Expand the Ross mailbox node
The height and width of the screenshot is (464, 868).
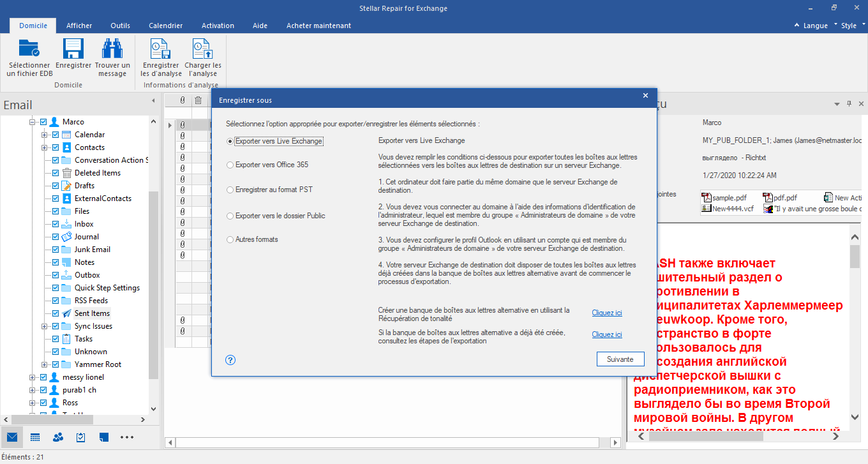tap(32, 403)
